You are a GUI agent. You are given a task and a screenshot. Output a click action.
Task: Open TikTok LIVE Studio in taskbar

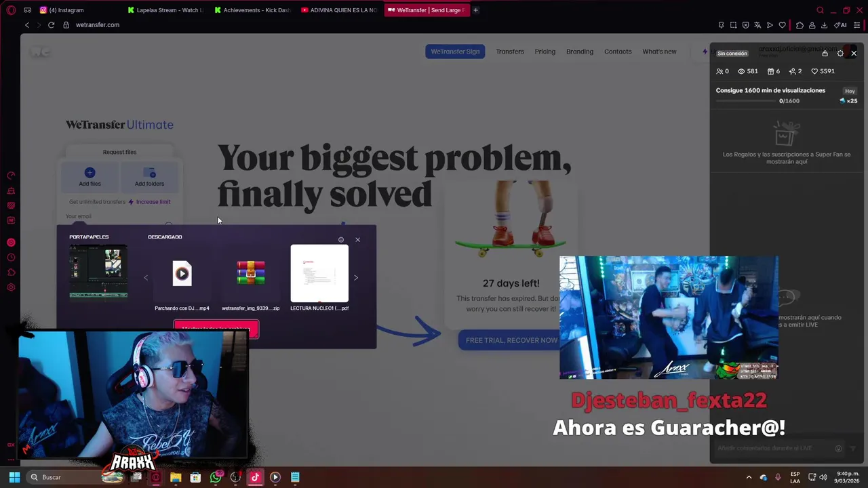tap(255, 477)
